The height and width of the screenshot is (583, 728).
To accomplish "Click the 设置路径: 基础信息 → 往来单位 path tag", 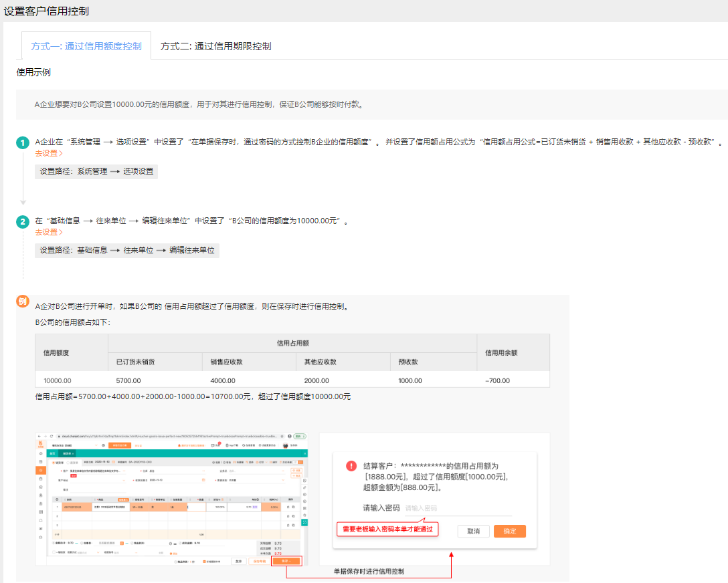I will tap(127, 250).
